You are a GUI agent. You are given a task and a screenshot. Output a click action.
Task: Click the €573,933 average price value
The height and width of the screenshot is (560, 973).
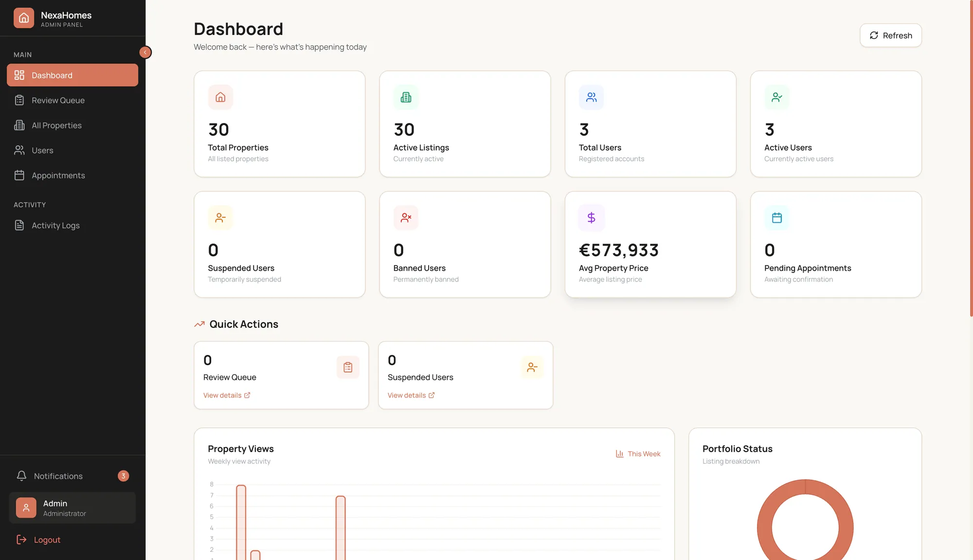(619, 250)
